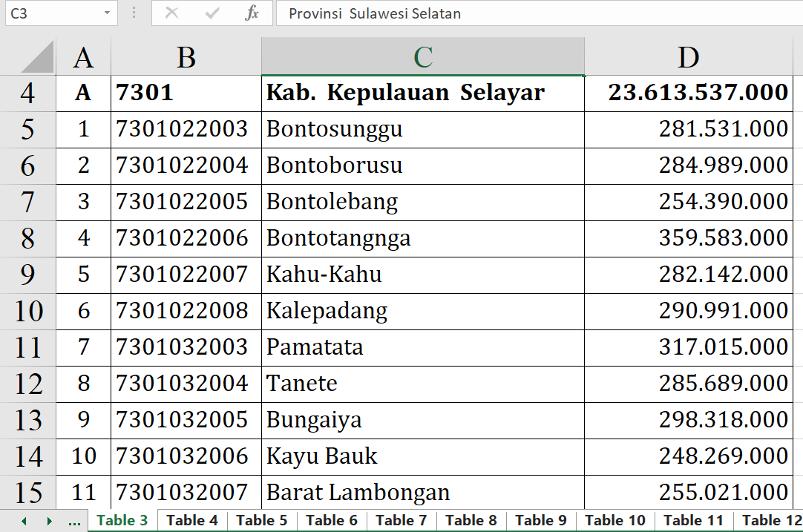Select column B header
The image size is (803, 532).
pos(186,57)
